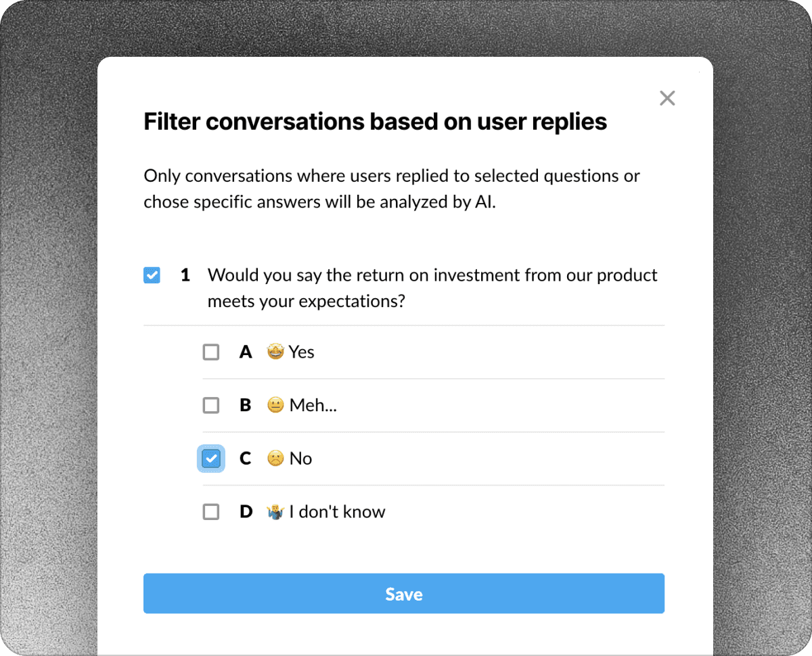Click the No answer text

[300, 458]
